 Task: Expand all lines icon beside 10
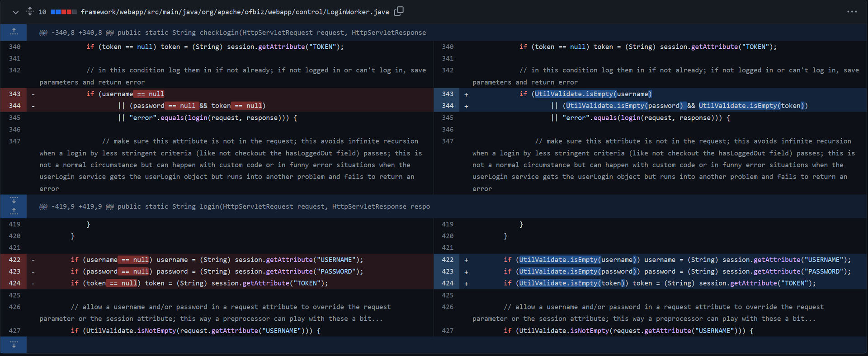pyautogui.click(x=30, y=11)
